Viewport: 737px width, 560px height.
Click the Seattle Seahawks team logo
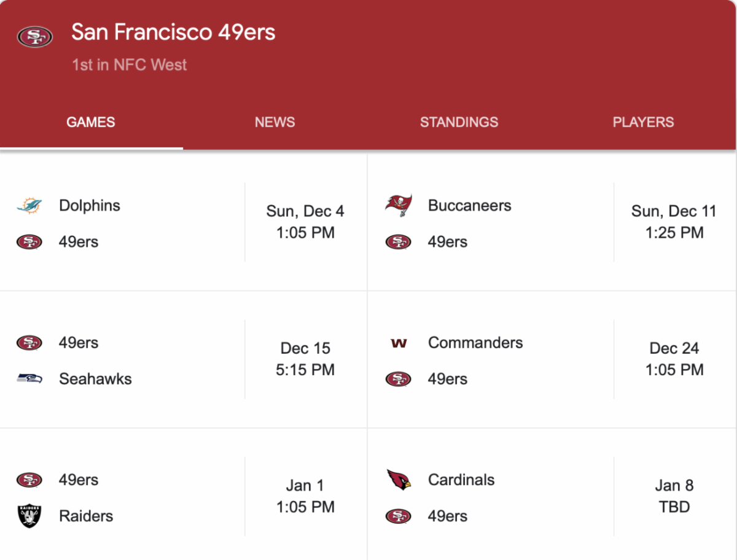pos(29,379)
